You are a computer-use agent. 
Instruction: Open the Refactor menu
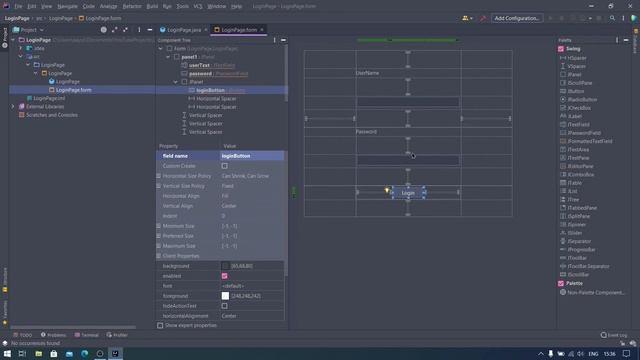(x=132, y=6)
